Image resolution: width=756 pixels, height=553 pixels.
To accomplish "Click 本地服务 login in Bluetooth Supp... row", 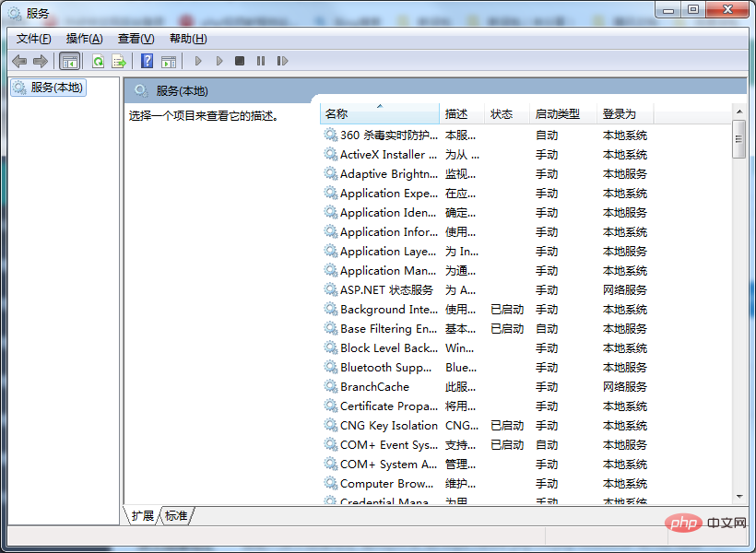I will [x=625, y=368].
